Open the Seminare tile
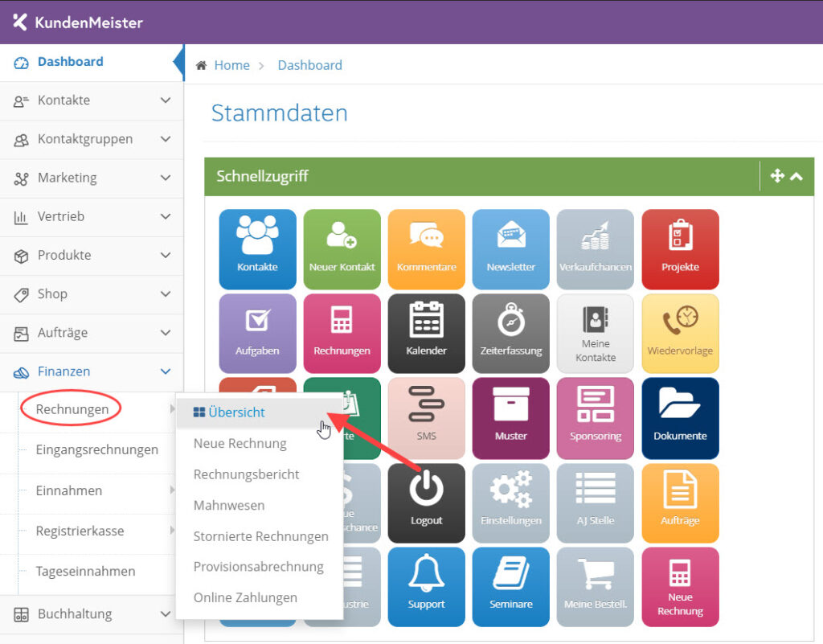The width and height of the screenshot is (823, 644). (x=510, y=587)
